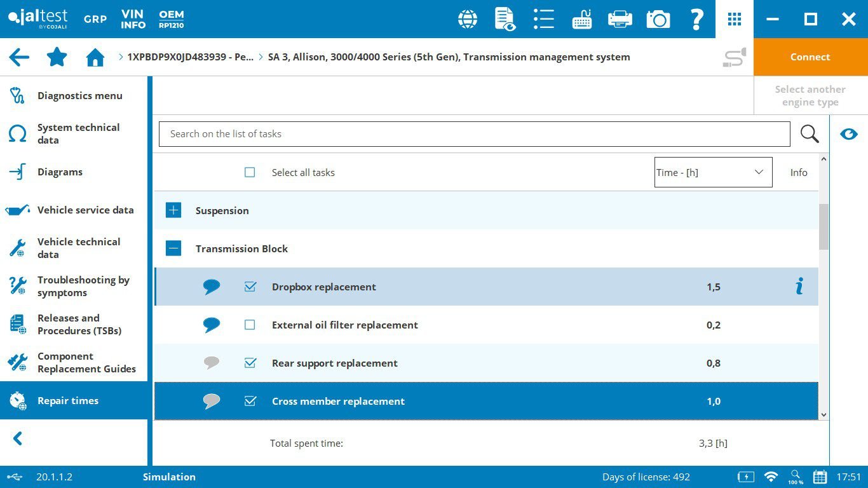The height and width of the screenshot is (488, 868).
Task: Open the printer icon in top bar
Action: point(620,19)
